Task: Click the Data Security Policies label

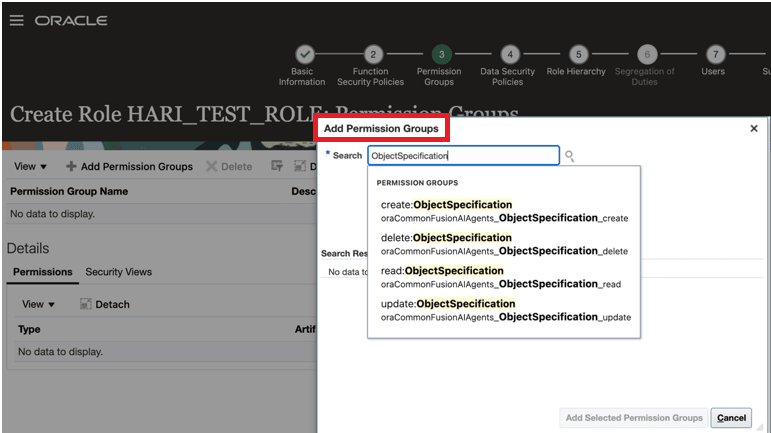Action: tap(507, 77)
